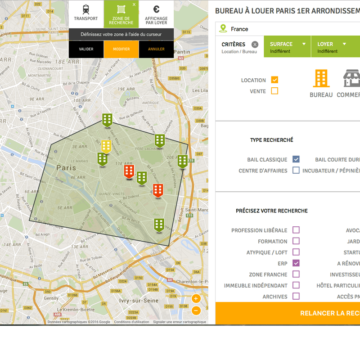360x360 pixels.
Task: Zoom out on the map
Action: click(x=196, y=310)
